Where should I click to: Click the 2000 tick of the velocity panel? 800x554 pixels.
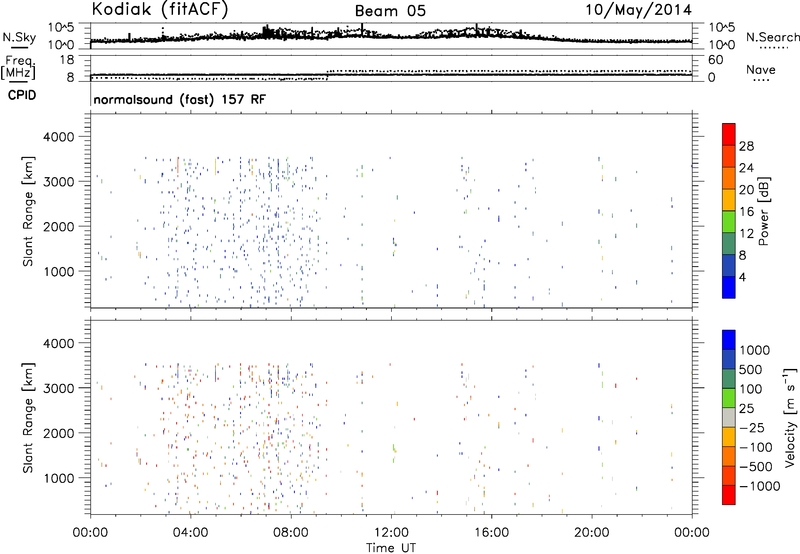58,433
